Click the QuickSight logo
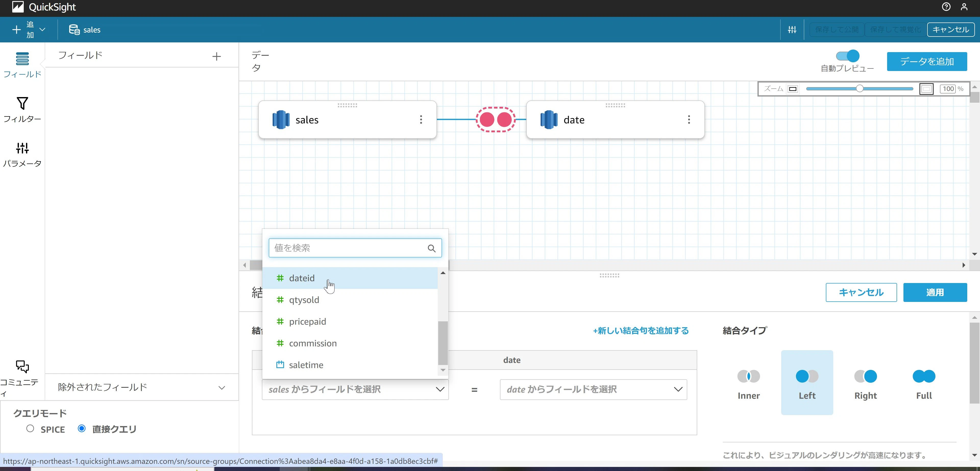Screen dimensions: 980x471 pyautogui.click(x=18, y=7)
